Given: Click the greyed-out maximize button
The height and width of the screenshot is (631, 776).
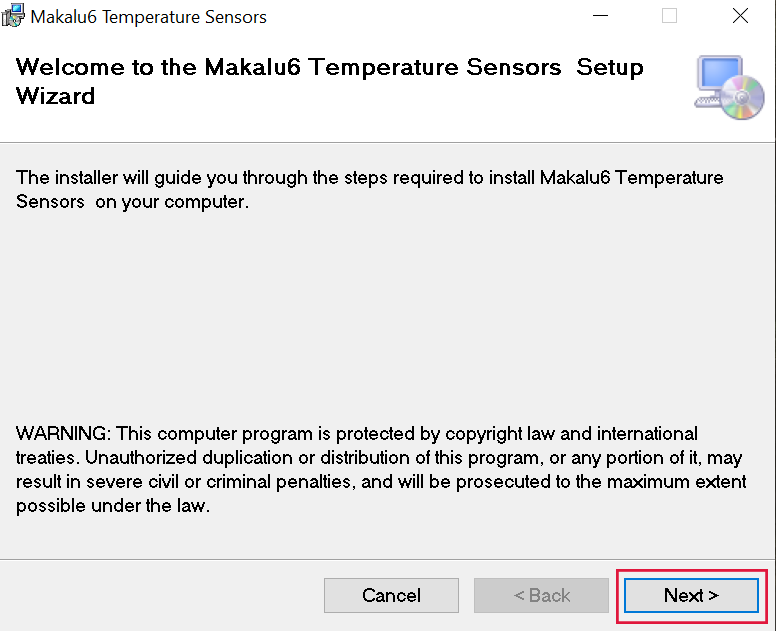Looking at the screenshot, I should [669, 16].
